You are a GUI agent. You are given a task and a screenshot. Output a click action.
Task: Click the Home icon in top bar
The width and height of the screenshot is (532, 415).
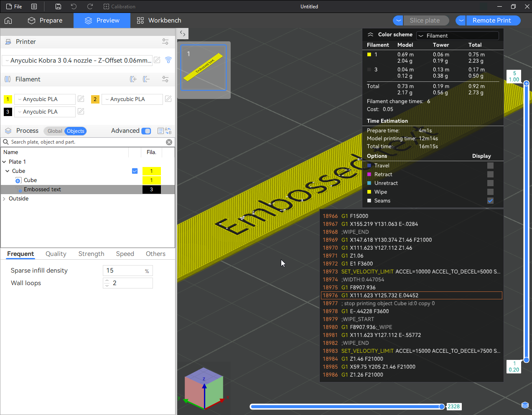pos(8,20)
